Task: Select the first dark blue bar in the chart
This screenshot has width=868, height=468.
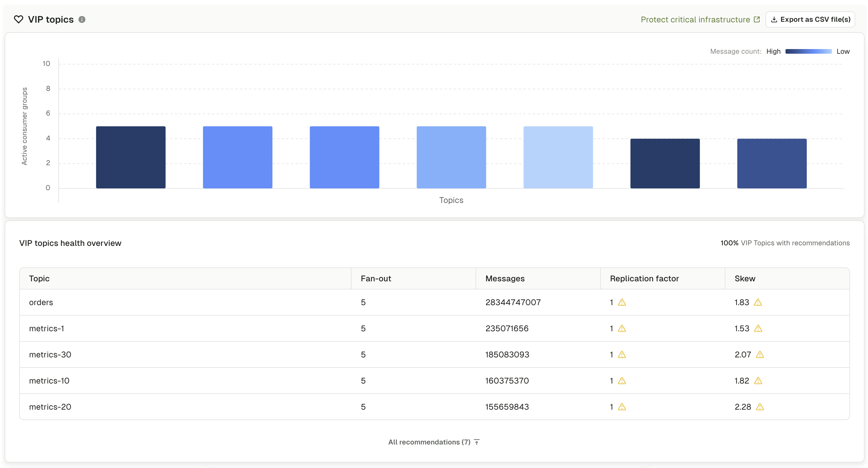Action: tap(131, 157)
